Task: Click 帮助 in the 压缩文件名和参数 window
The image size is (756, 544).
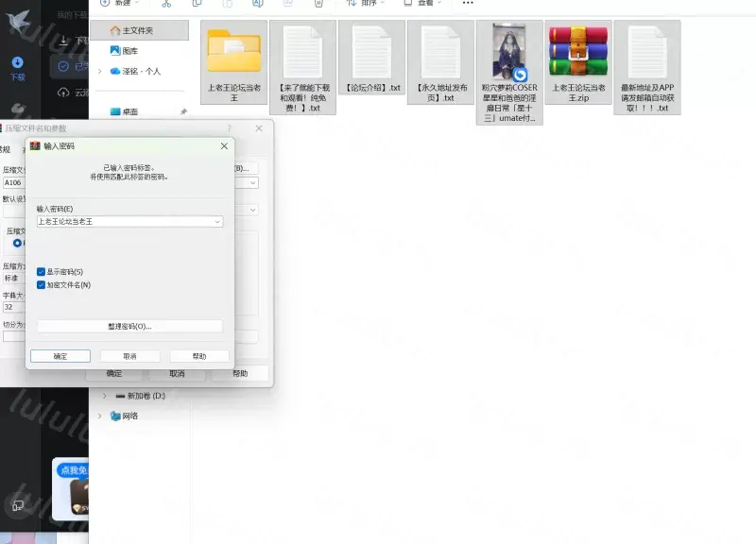Action: (x=240, y=373)
